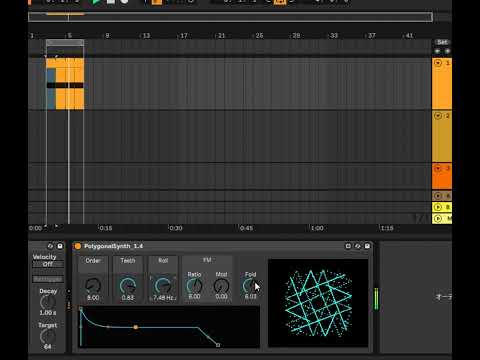
Task: Click the Teeth knob
Action: click(x=128, y=286)
